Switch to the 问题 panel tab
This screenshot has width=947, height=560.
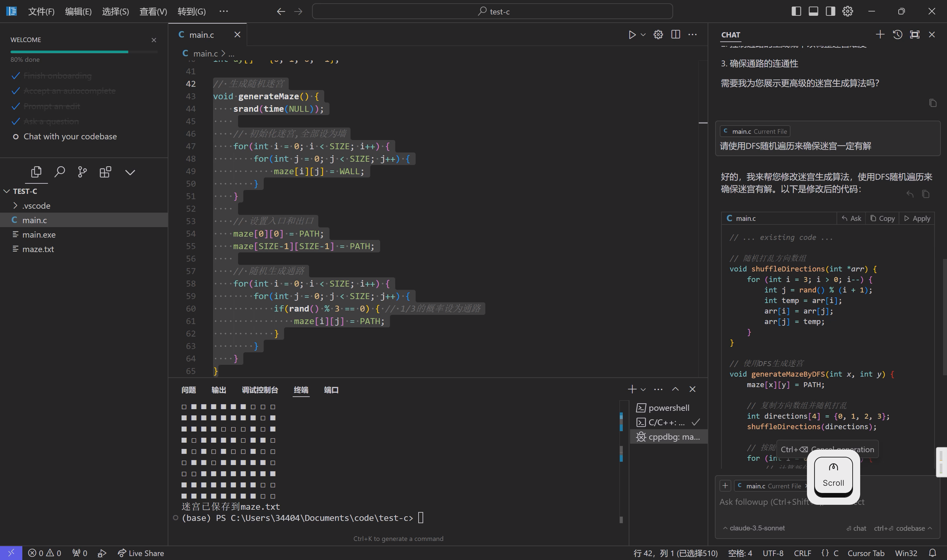[x=189, y=390]
